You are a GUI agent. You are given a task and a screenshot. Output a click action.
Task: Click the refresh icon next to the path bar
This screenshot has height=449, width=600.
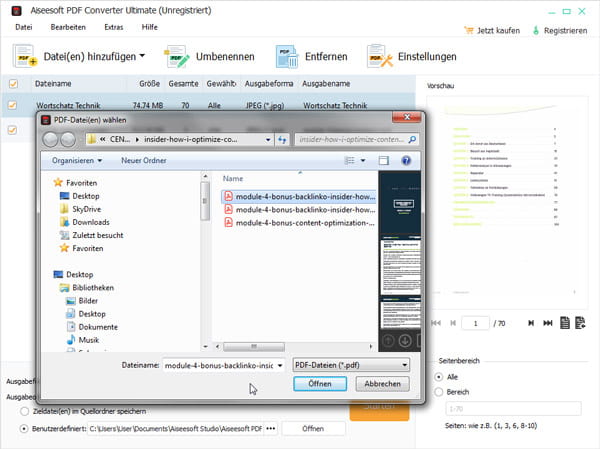282,140
